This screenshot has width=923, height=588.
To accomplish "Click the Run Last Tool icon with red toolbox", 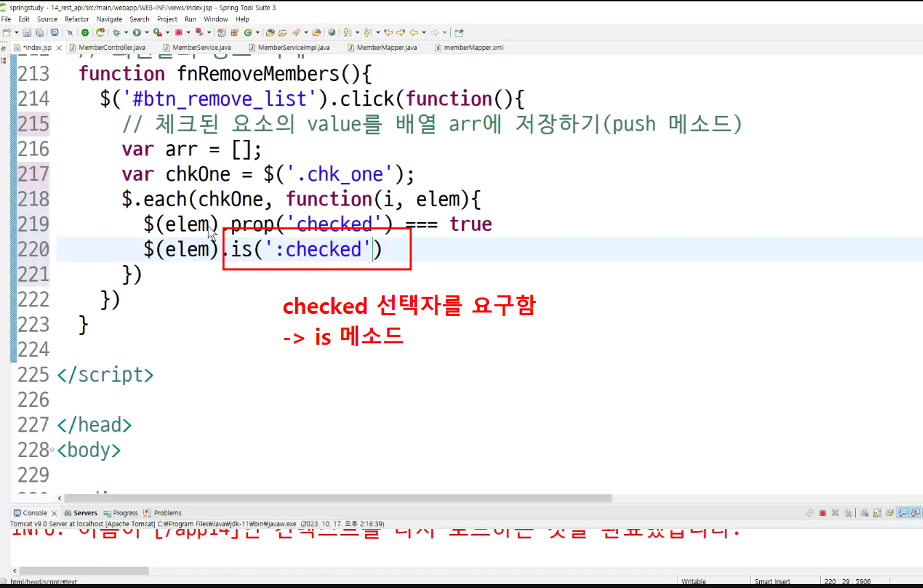I will (157, 32).
